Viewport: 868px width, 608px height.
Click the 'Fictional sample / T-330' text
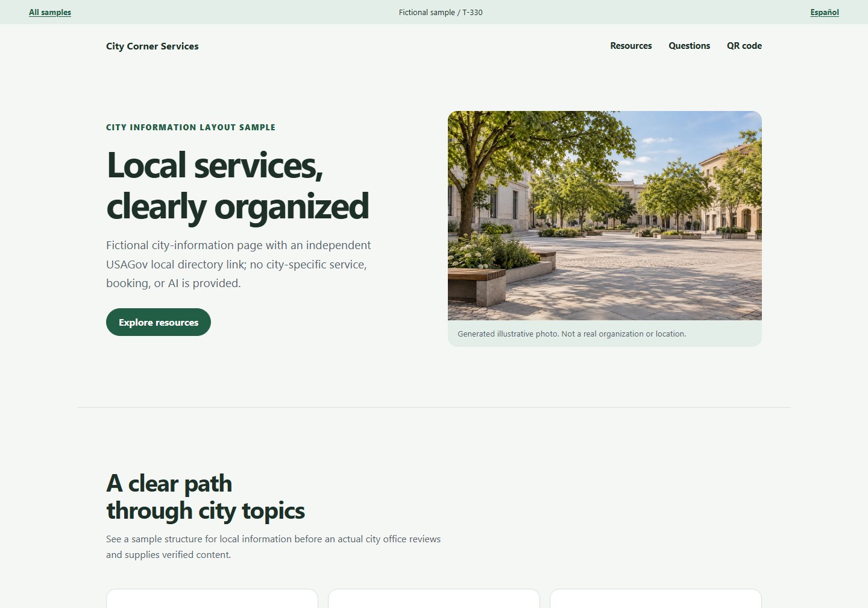pyautogui.click(x=441, y=12)
